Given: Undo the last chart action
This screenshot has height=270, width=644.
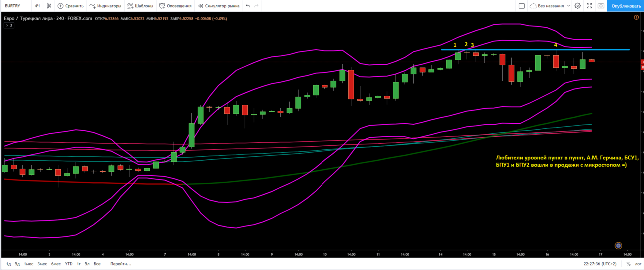Looking at the screenshot, I should [248, 6].
